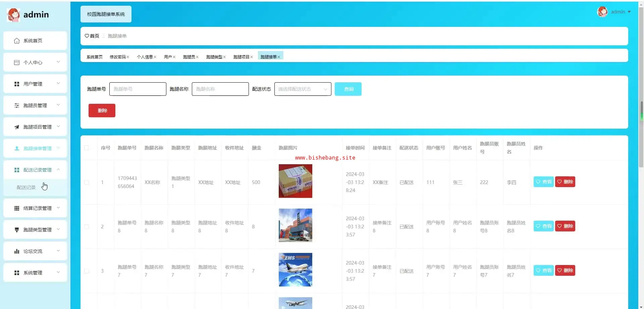Click the card icon beside 个人中心

(17, 62)
